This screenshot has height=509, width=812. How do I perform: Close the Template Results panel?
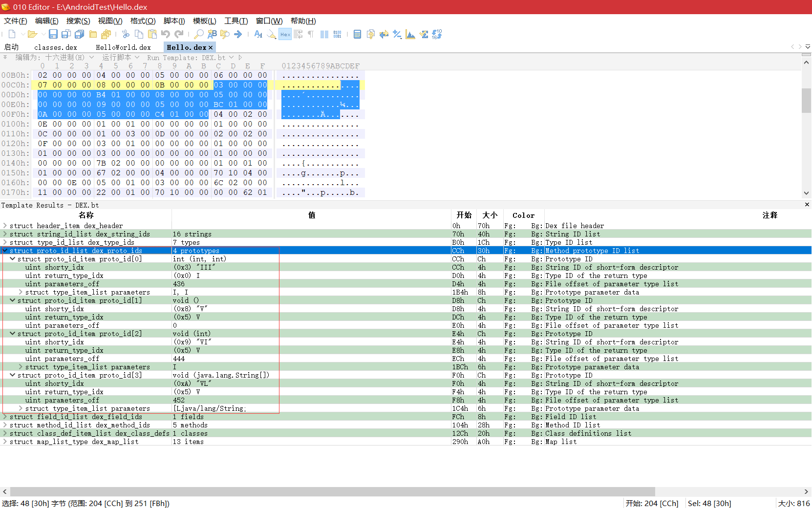(x=807, y=205)
